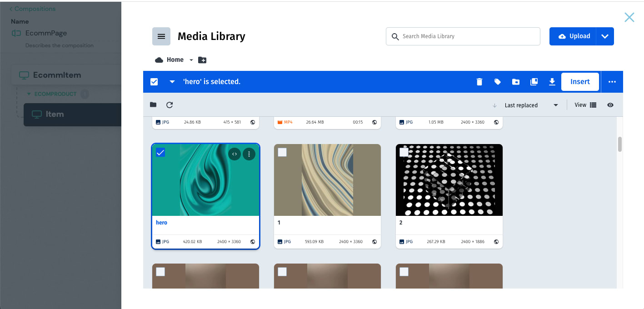
Task: Refresh the media list
Action: click(170, 105)
